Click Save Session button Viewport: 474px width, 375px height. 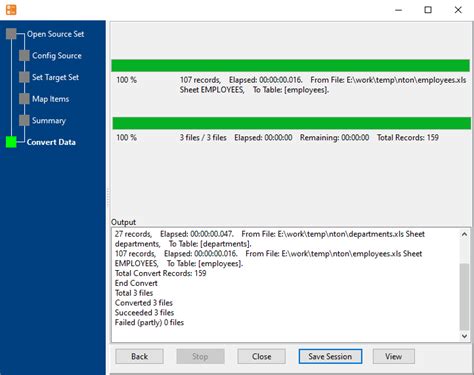(330, 357)
